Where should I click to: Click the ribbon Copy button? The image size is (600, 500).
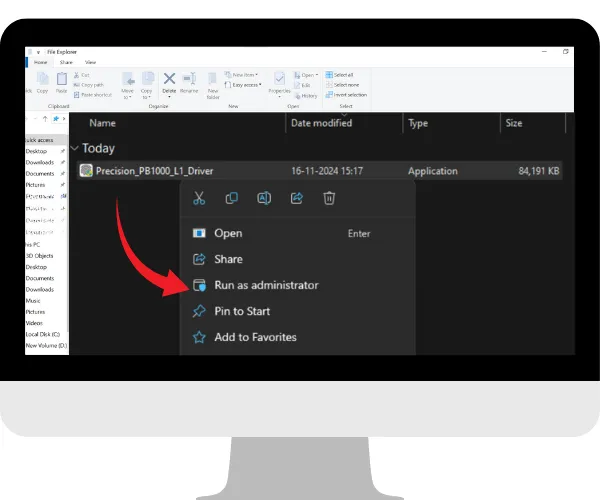pos(42,83)
